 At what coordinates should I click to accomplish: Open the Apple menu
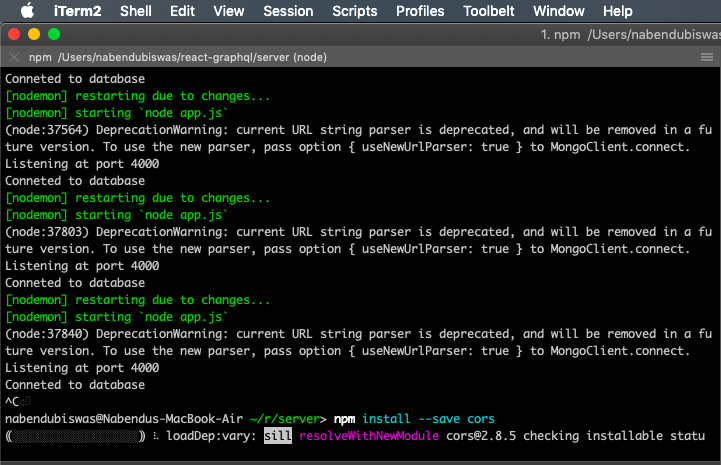tap(27, 11)
